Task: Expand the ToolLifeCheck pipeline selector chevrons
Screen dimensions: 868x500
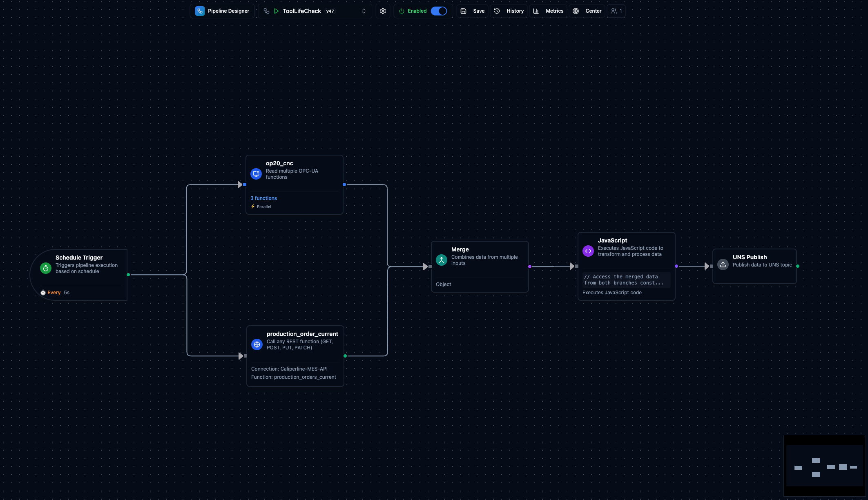Action: [x=364, y=11]
